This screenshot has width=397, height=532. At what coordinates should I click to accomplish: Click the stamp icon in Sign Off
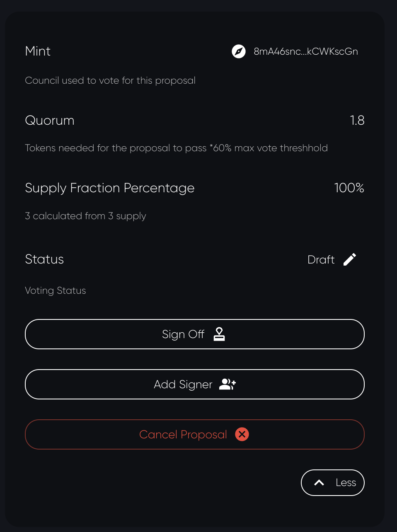tap(219, 334)
